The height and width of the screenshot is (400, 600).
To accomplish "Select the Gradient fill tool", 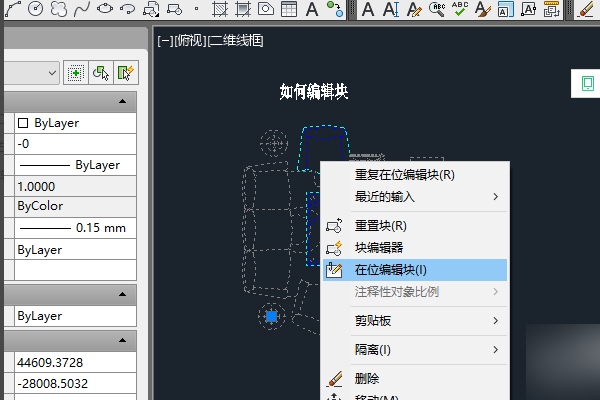I will [x=243, y=9].
